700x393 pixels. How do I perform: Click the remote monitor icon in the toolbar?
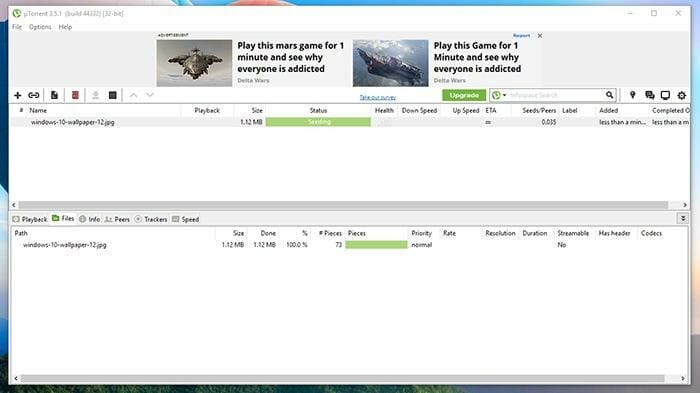(665, 95)
